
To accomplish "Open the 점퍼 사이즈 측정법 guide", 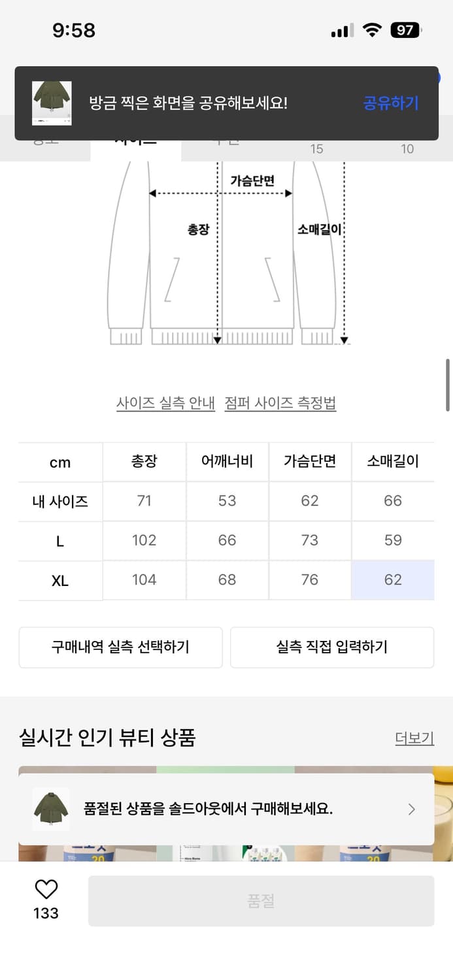I will pyautogui.click(x=282, y=402).
